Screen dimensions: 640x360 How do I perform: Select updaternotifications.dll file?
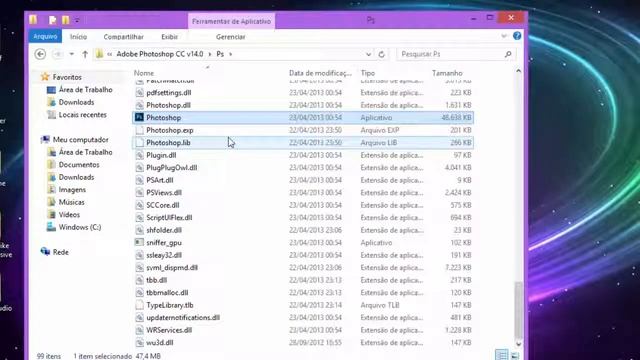tap(183, 318)
